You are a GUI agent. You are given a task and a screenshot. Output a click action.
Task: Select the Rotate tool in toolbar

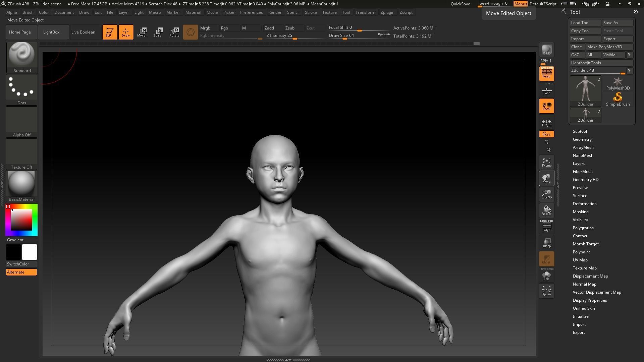pos(174,32)
